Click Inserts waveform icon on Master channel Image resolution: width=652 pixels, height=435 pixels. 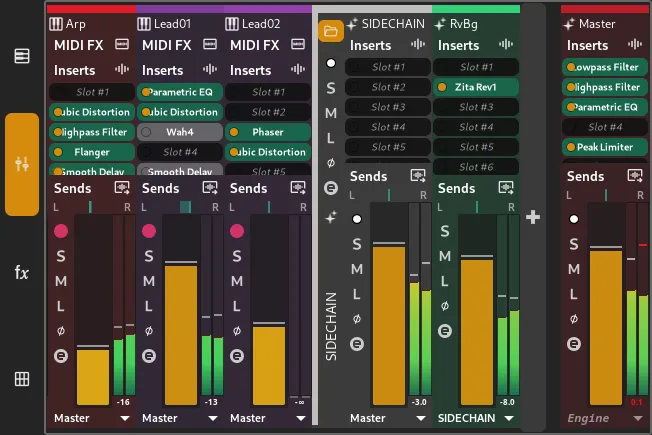click(635, 44)
